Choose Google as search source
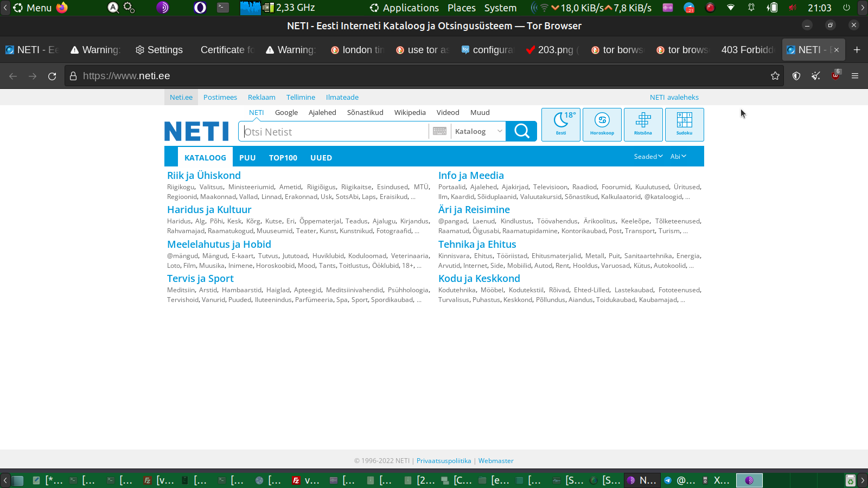 pos(286,113)
